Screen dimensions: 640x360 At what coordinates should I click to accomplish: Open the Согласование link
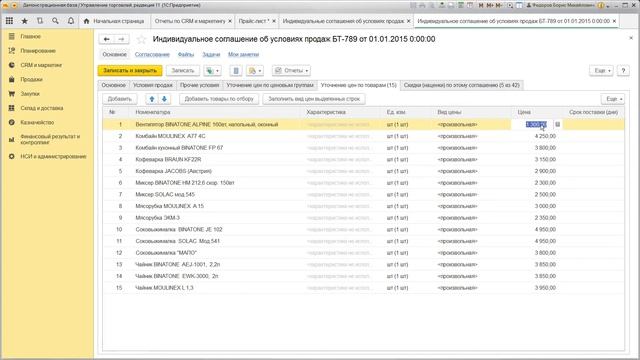tap(152, 54)
